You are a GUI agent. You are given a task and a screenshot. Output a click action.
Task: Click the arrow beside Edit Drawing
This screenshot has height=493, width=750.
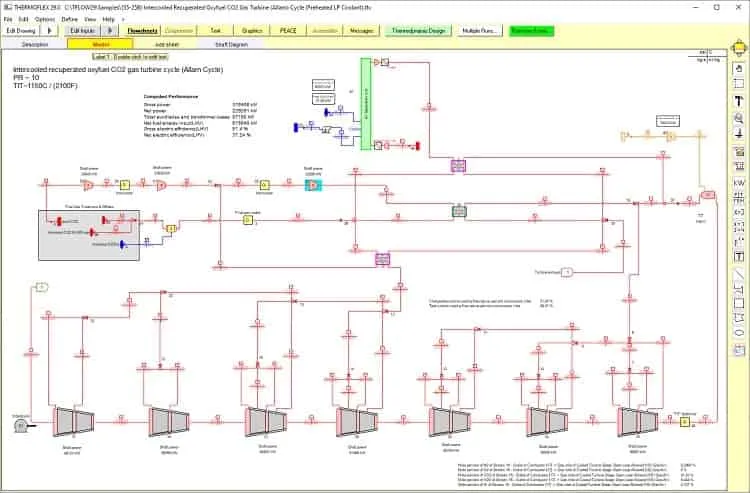coord(49,31)
